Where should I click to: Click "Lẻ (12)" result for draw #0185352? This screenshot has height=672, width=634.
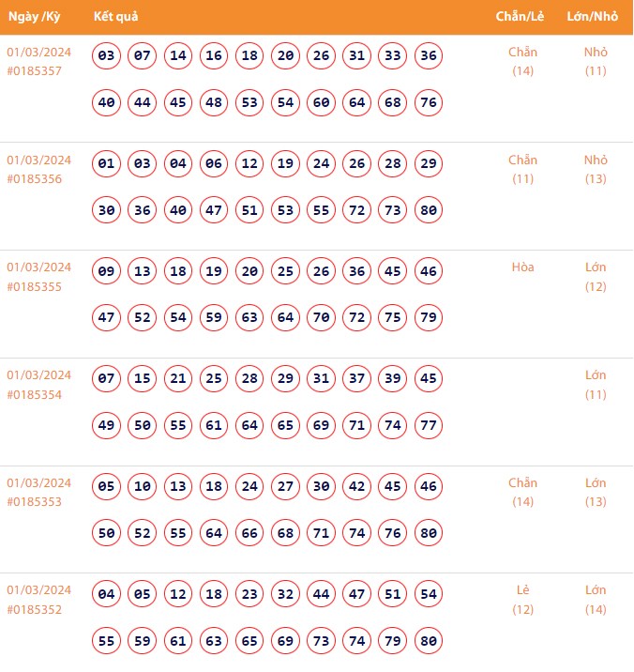pyautogui.click(x=522, y=600)
